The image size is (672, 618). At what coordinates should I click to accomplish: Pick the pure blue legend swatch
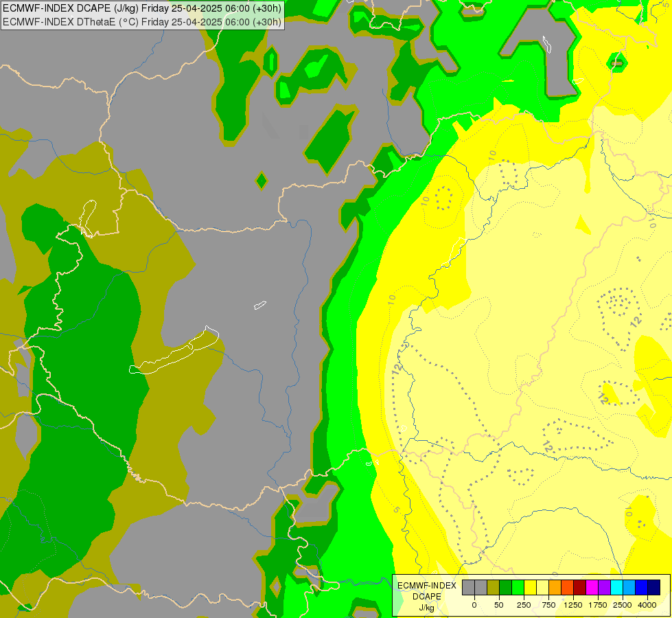pos(642,588)
